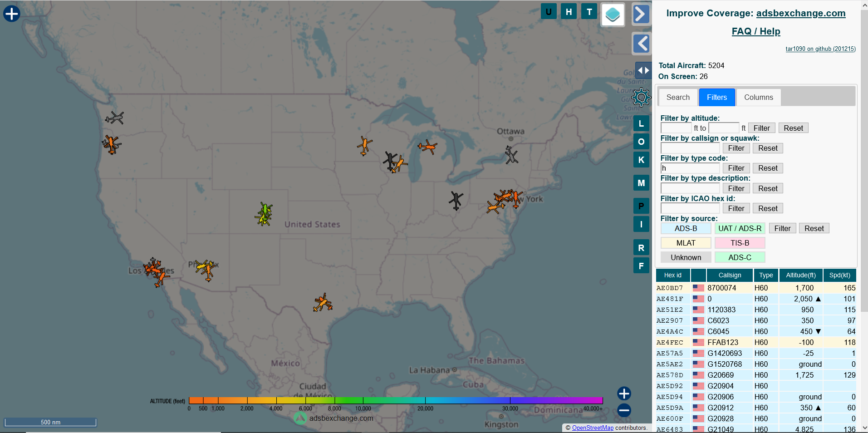Image resolution: width=868 pixels, height=433 pixels.
Task: Click the plus icon at top-left of map
Action: [11, 14]
